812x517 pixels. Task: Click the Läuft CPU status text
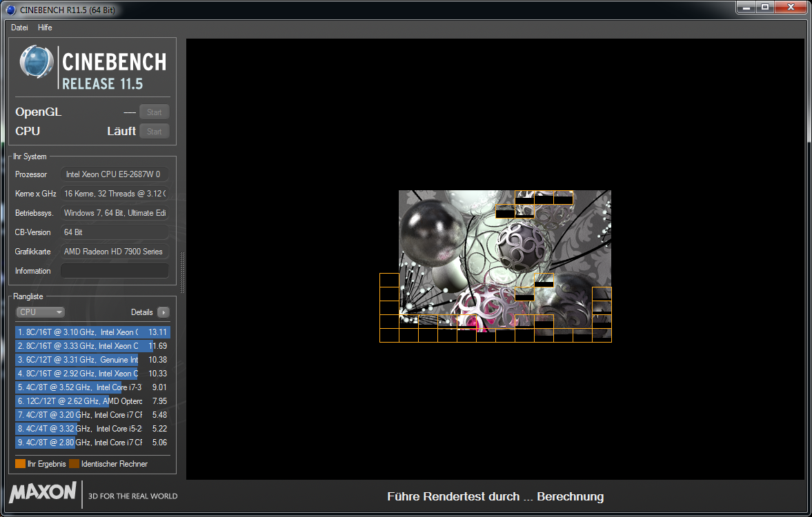click(121, 132)
